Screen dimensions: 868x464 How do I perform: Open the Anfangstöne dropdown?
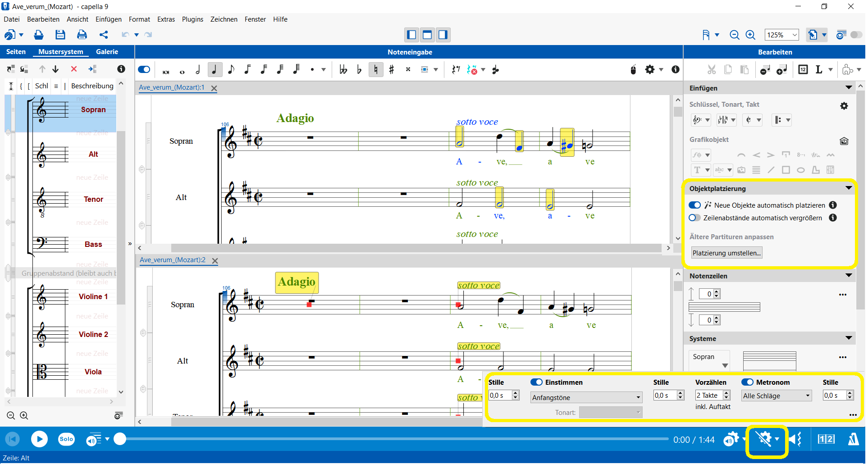point(586,397)
